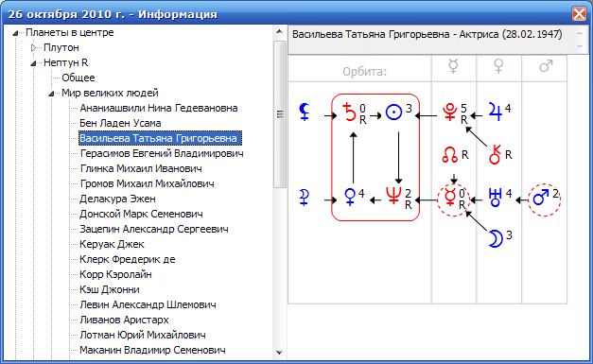Expand the Плутон tree node

point(33,48)
